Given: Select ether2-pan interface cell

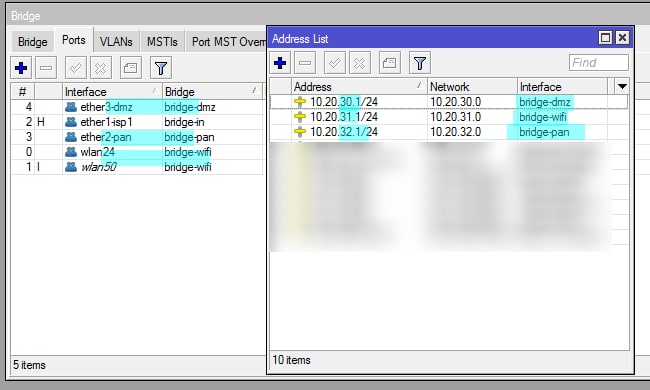Looking at the screenshot, I should click(x=106, y=137).
